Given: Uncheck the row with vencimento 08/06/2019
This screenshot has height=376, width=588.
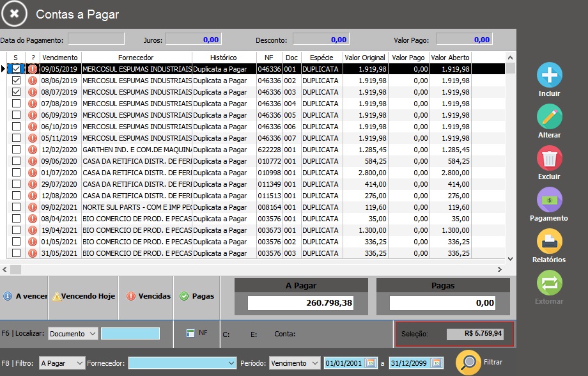Looking at the screenshot, I should pos(17,81).
